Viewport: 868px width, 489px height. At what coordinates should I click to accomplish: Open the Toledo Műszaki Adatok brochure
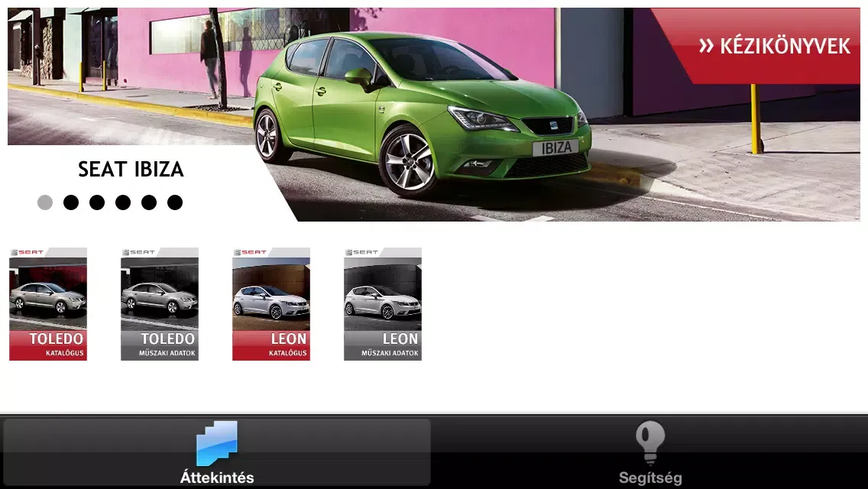(160, 304)
